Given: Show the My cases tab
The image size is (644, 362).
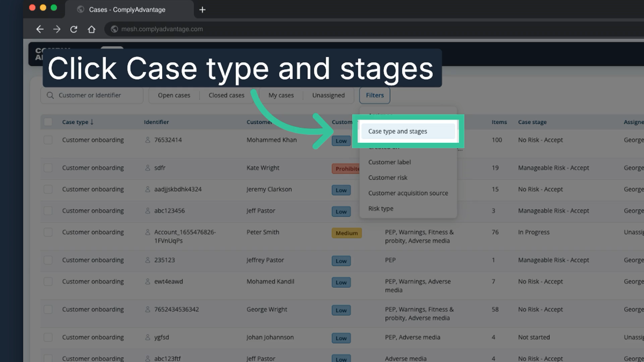Looking at the screenshot, I should point(281,95).
